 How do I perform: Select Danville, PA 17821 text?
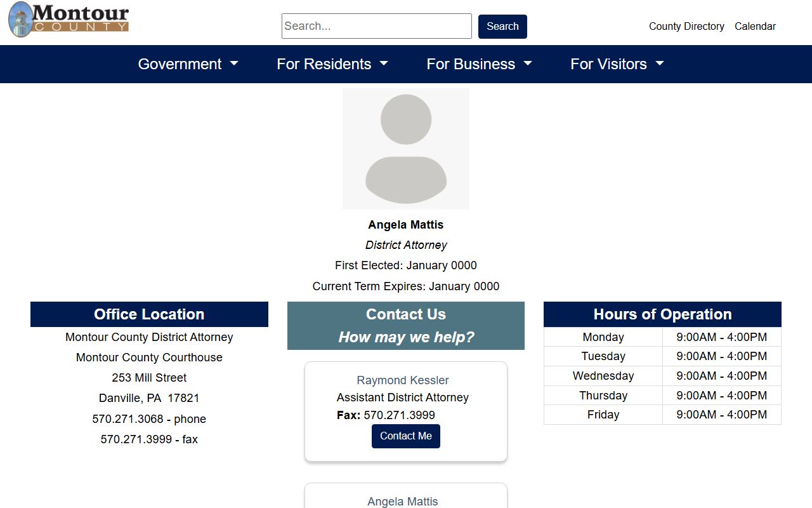[149, 398]
